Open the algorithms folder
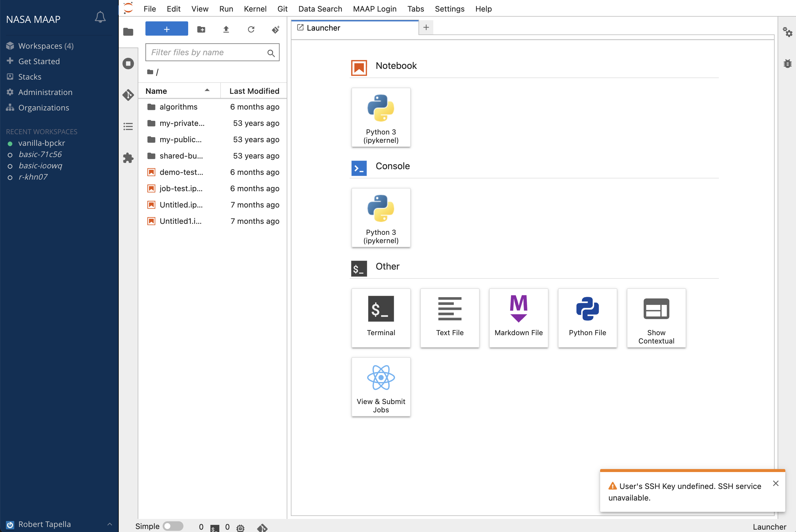Image resolution: width=796 pixels, height=532 pixels. point(212,107)
